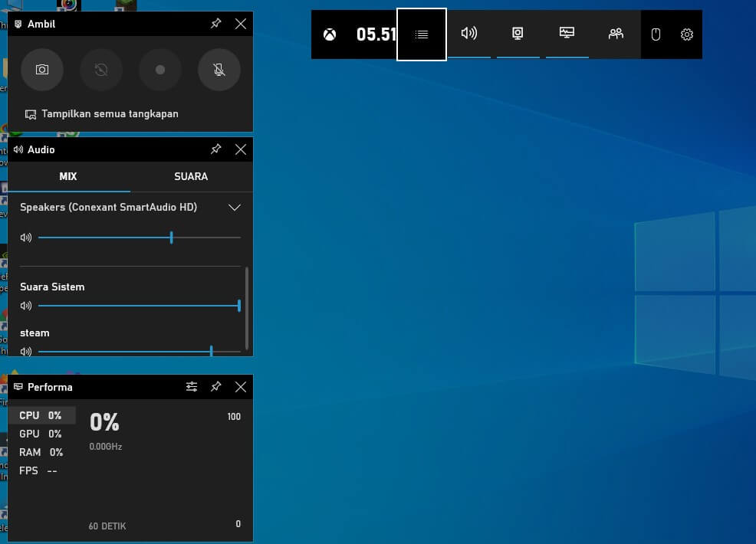
Task: Toggle the microphone during recording
Action: [219, 70]
